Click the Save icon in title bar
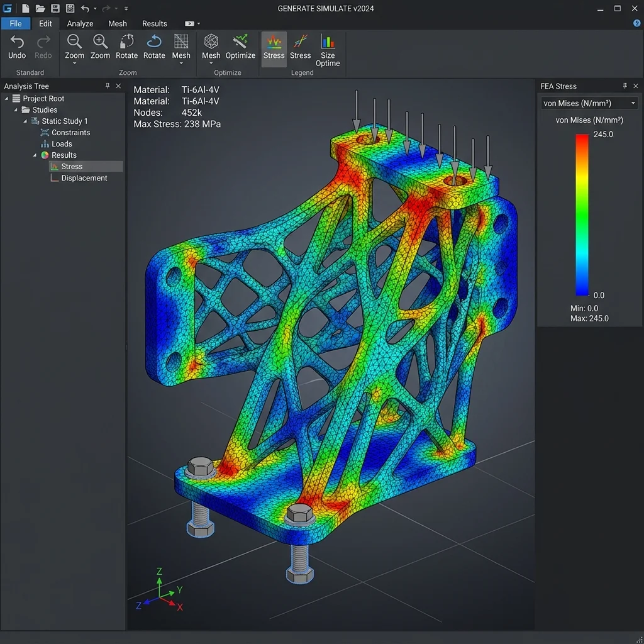The image size is (644, 644). pyautogui.click(x=55, y=8)
